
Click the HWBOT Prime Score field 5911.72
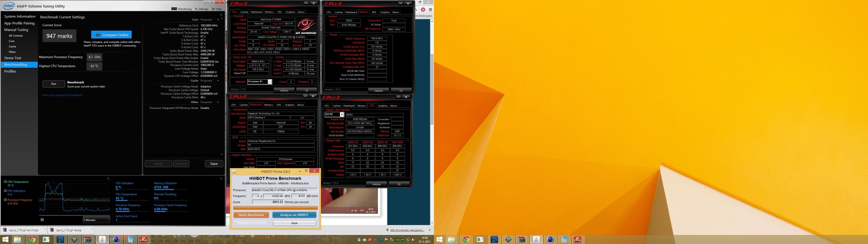click(268, 202)
